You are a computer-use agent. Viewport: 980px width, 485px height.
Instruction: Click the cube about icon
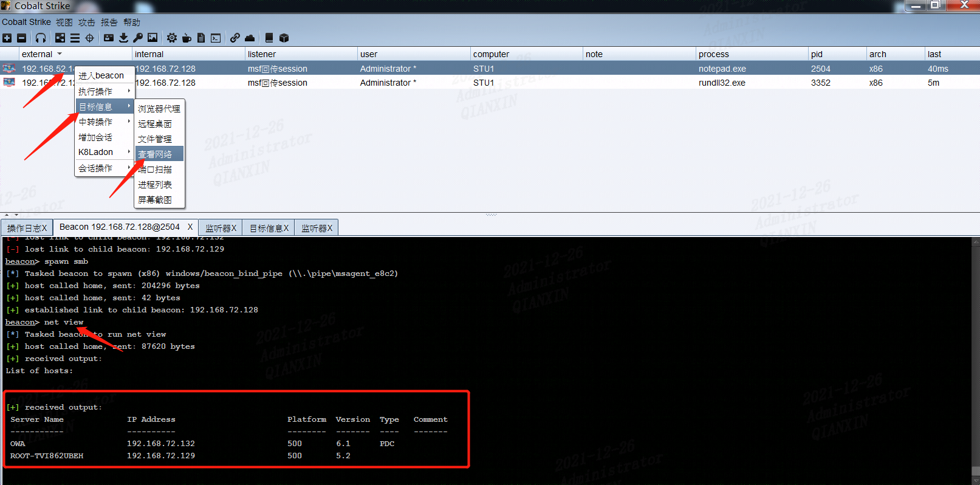click(x=284, y=38)
